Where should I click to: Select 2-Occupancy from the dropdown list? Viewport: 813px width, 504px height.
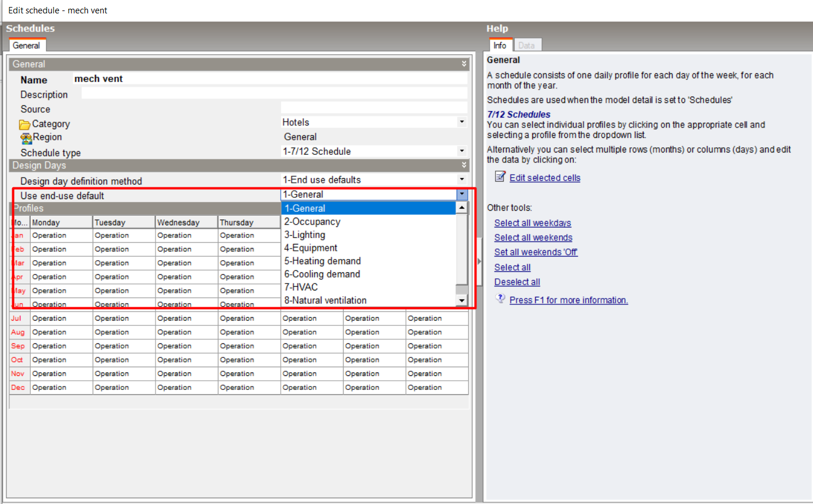[x=369, y=222]
